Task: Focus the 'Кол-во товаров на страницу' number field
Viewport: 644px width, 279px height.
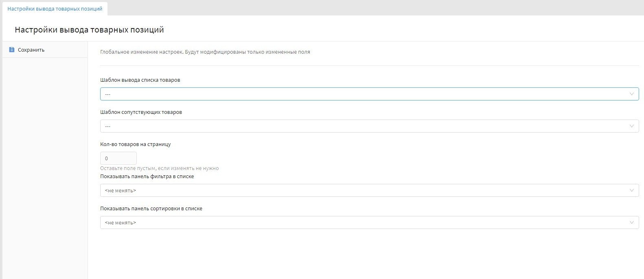Action: coord(118,158)
